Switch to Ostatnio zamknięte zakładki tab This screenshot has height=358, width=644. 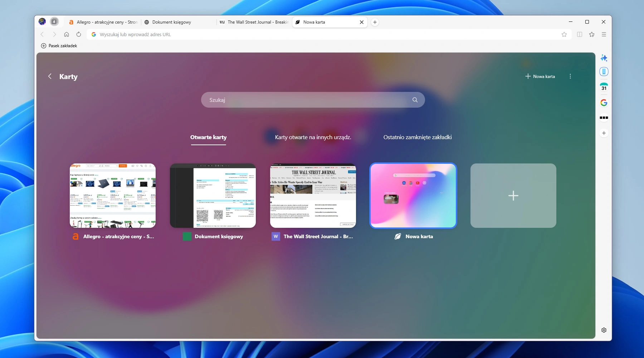click(x=417, y=137)
